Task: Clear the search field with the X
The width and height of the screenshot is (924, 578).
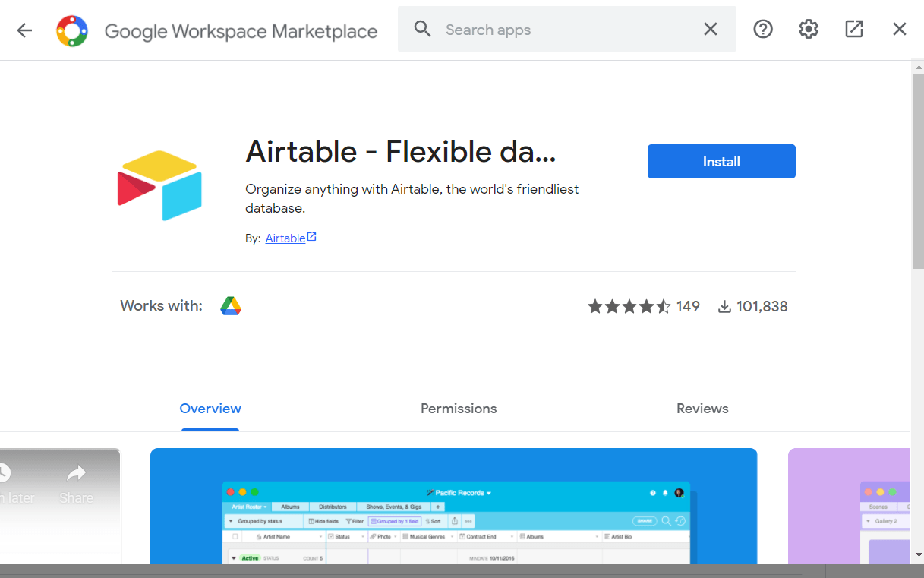Action: [711, 30]
